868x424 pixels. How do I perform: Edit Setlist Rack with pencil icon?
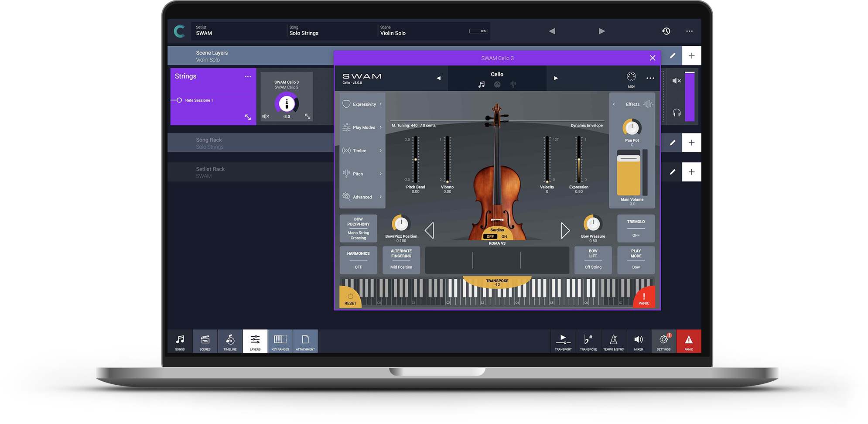click(673, 172)
